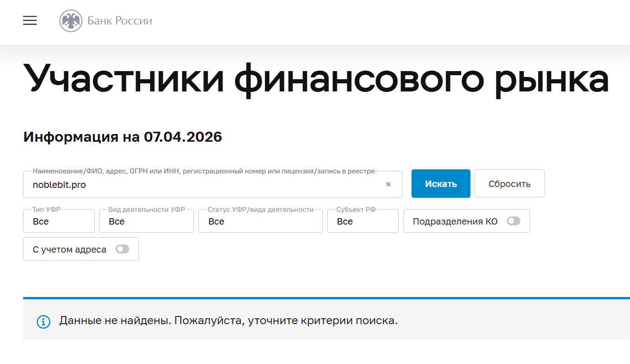
Task: Enable the Подразделения КО toggle
Action: (x=514, y=221)
